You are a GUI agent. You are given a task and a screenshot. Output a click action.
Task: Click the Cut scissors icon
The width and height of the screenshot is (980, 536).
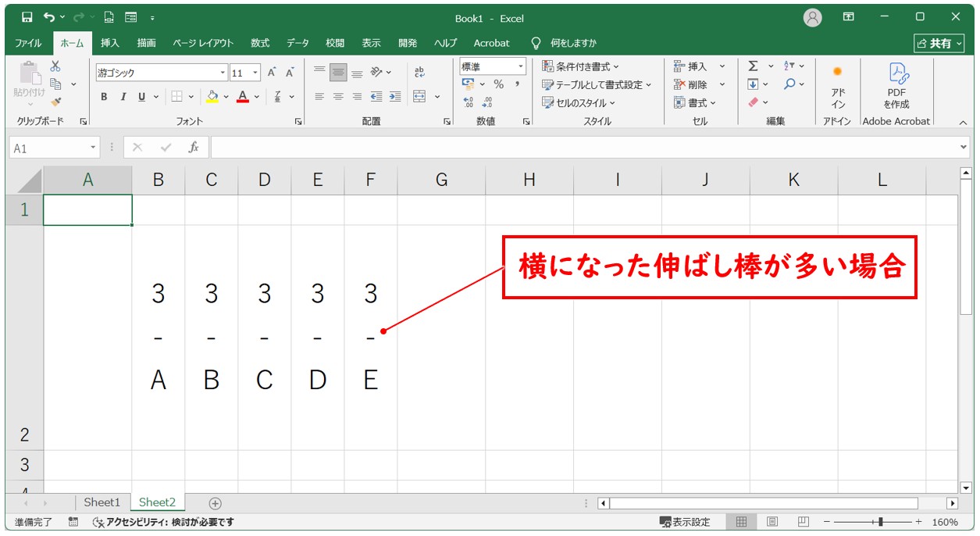(55, 66)
